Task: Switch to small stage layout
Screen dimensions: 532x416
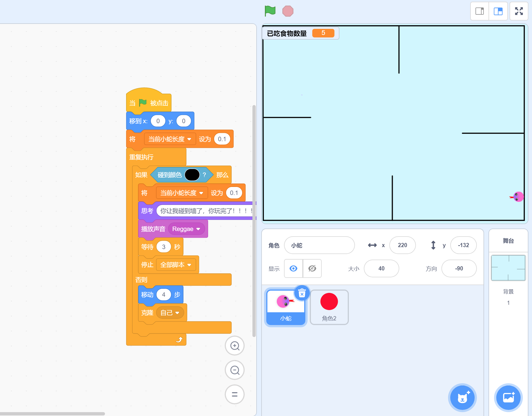Action: 480,11
